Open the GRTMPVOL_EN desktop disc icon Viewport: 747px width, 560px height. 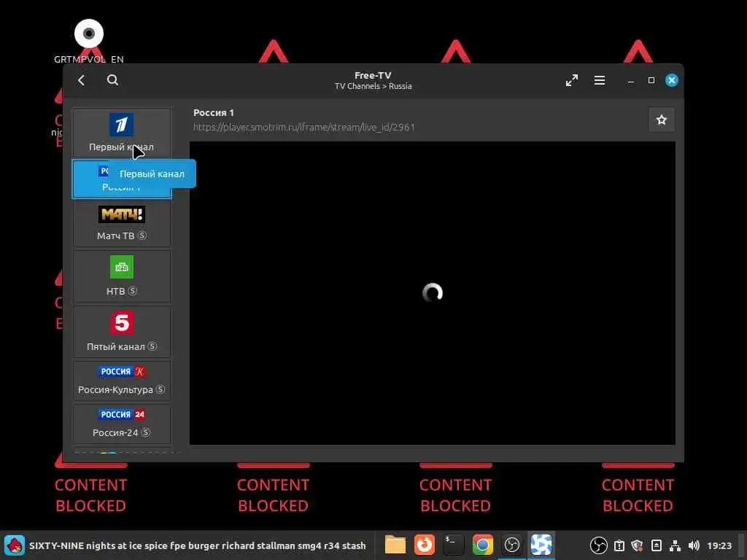pyautogui.click(x=89, y=42)
